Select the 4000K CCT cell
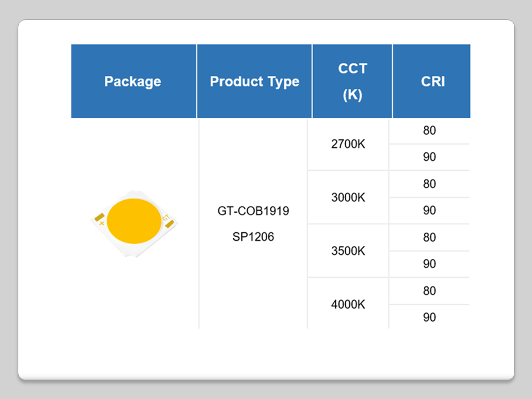 click(348, 304)
